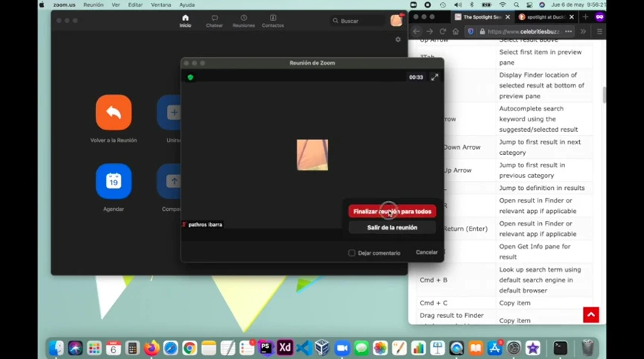644x359 pixels.
Task: Click the tracking protection shield in URL bar
Action: (x=470, y=31)
